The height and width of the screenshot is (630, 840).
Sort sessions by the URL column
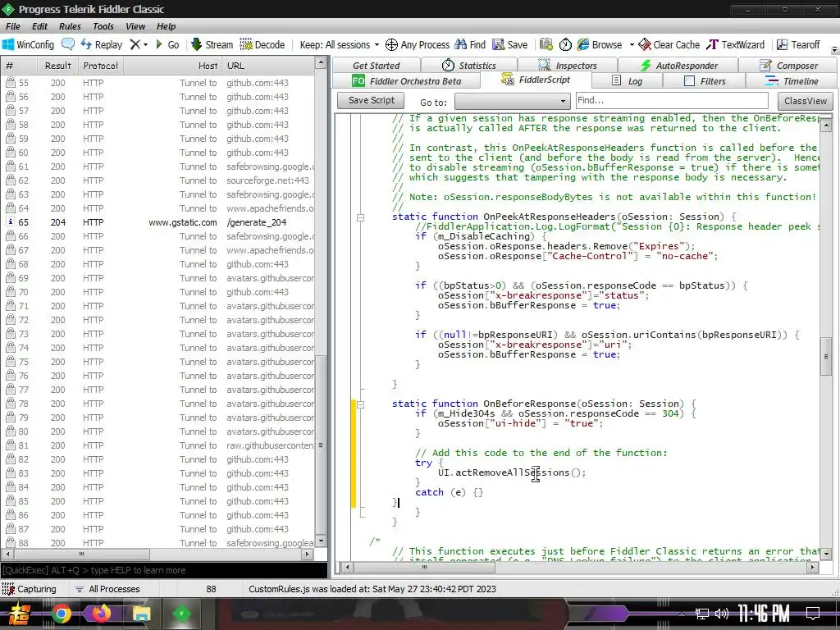point(269,66)
